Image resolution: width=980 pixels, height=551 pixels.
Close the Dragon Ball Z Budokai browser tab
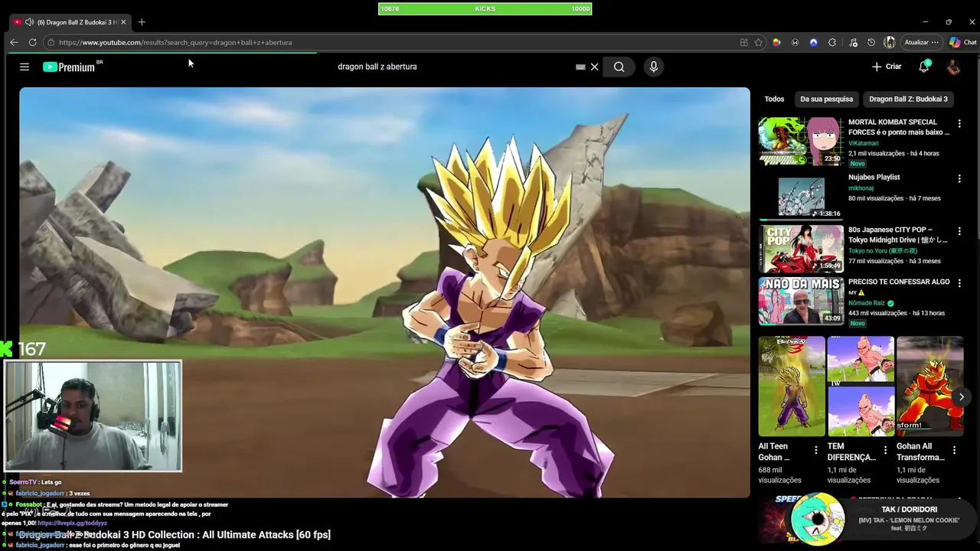click(123, 22)
